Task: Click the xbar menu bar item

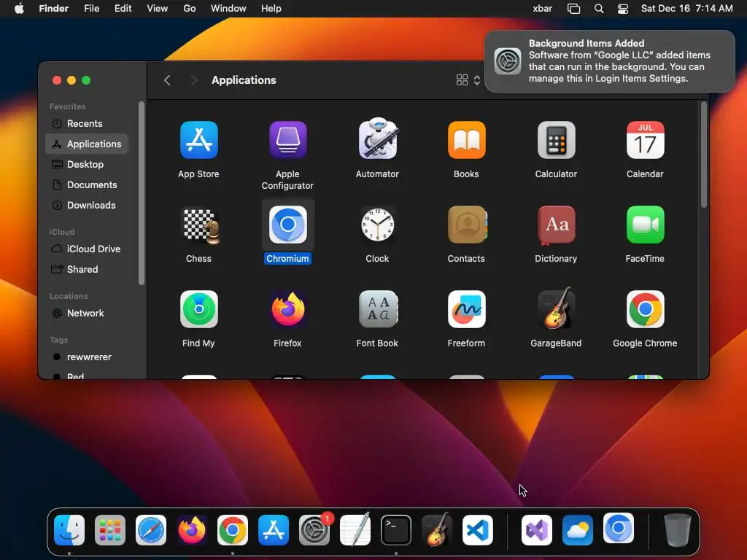Action: 542,9
